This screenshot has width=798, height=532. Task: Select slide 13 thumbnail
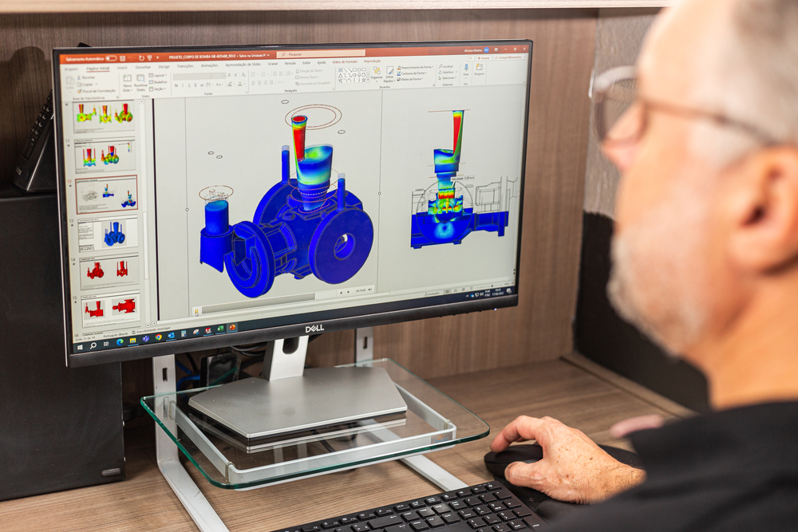tap(108, 234)
